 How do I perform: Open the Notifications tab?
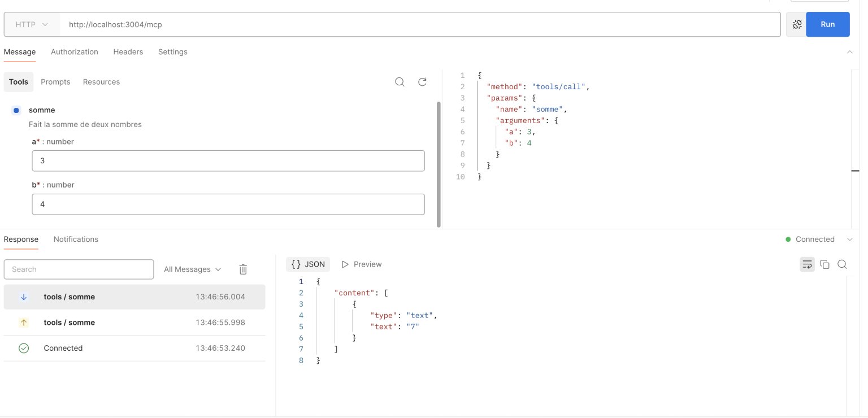76,240
